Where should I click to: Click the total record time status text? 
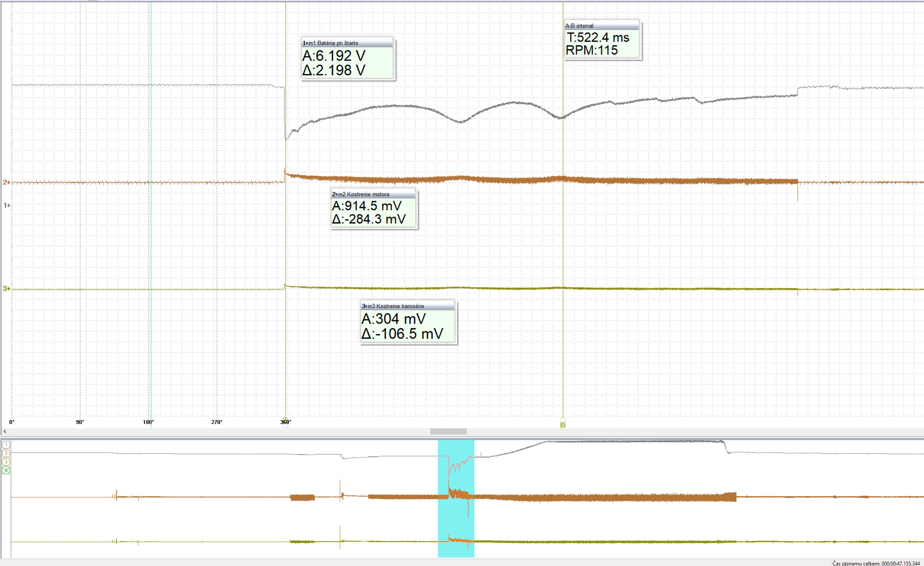click(876, 563)
